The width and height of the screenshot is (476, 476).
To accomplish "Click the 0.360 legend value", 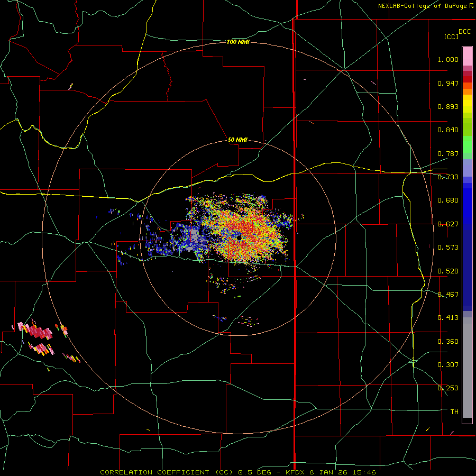I will 448,342.
